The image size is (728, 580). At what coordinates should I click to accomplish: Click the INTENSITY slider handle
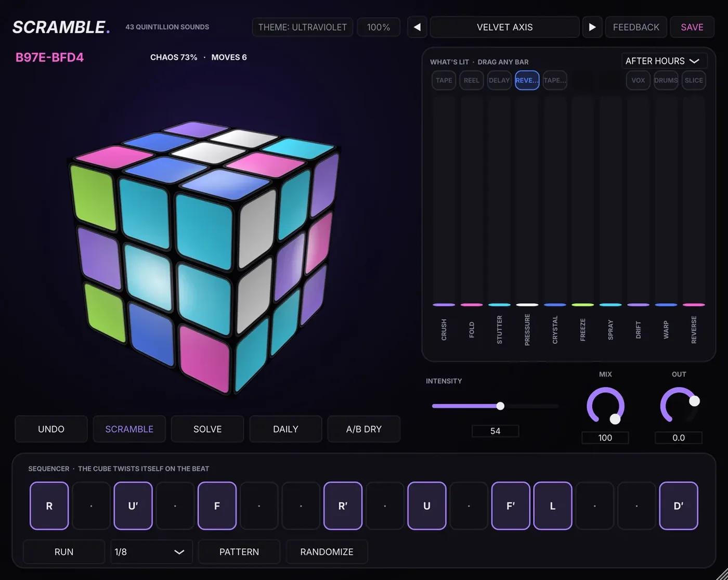(500, 406)
